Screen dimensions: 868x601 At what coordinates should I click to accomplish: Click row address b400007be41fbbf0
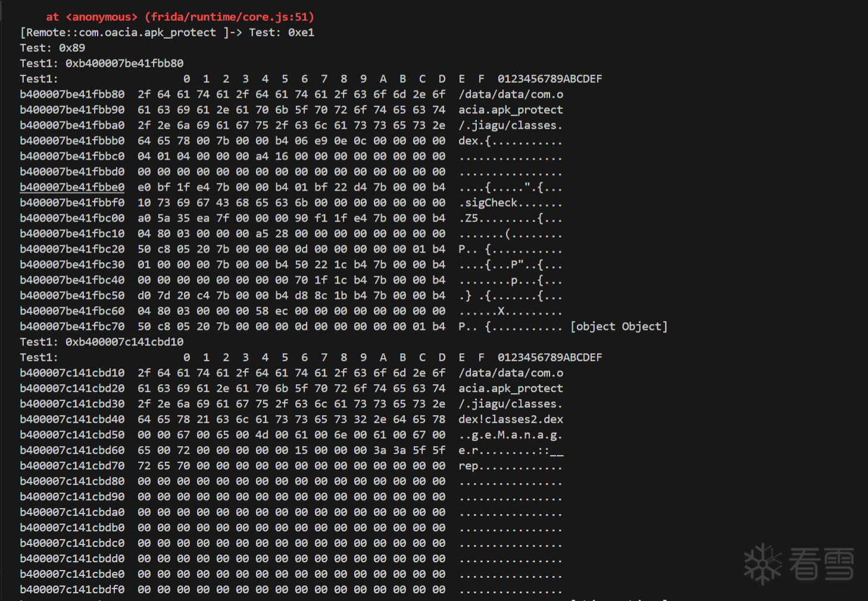[x=72, y=203]
